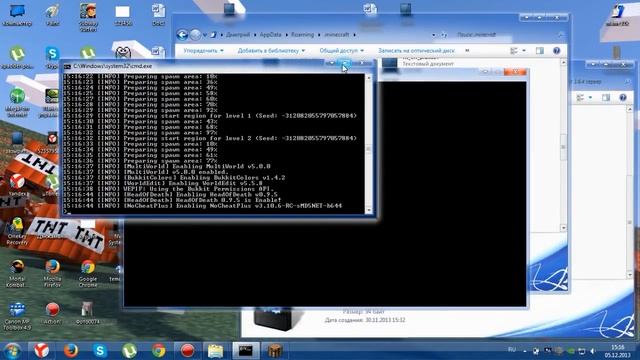
Task: Select Canon MP Toolbox desktop shortcut
Action: 17,316
